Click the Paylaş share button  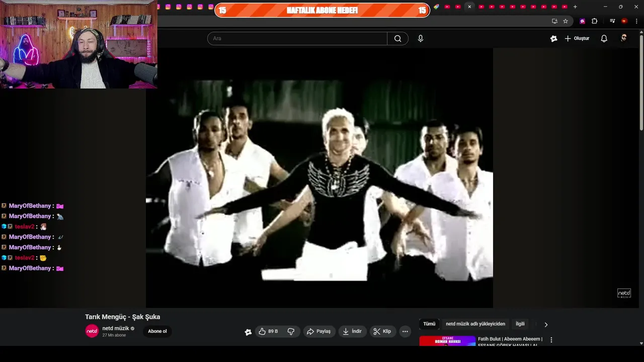(319, 331)
